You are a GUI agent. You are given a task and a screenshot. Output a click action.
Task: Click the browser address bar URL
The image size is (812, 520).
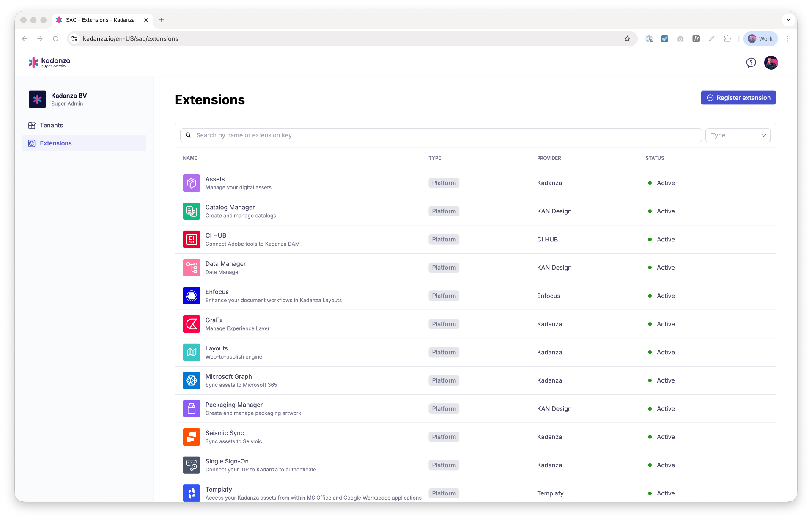131,39
